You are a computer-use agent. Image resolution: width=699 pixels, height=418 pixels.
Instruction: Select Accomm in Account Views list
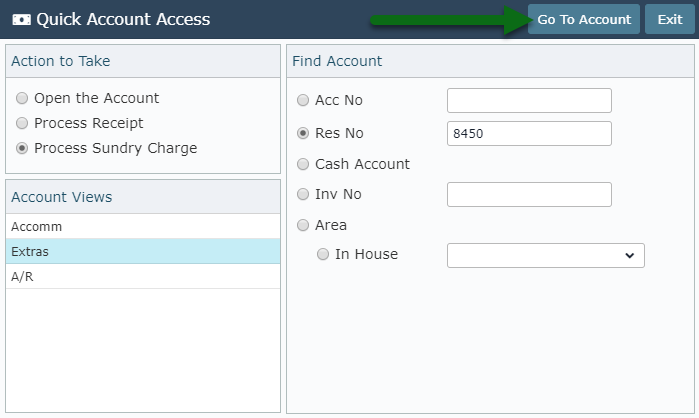coord(143,226)
